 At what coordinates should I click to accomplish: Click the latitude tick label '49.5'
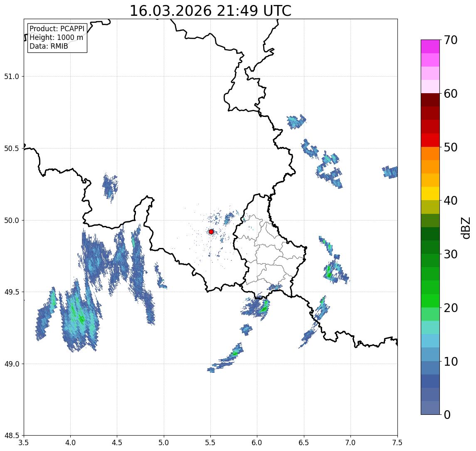coord(12,292)
